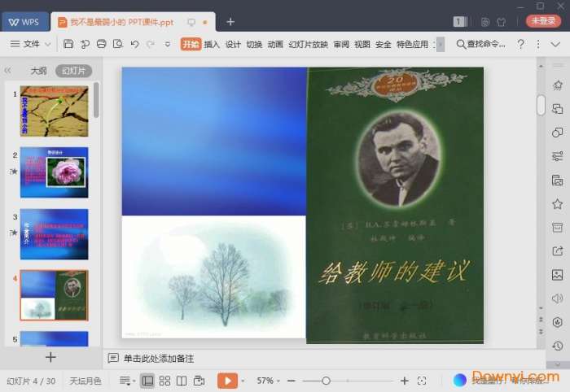570x392 pixels.
Task: Collapse the slide panel with double arrow
Action: point(7,71)
